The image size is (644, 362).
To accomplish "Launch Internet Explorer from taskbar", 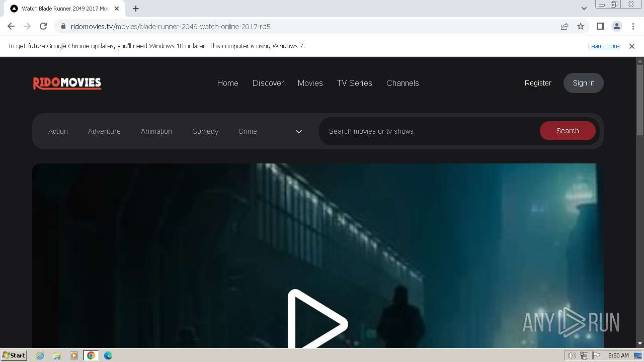I will pyautogui.click(x=40, y=355).
